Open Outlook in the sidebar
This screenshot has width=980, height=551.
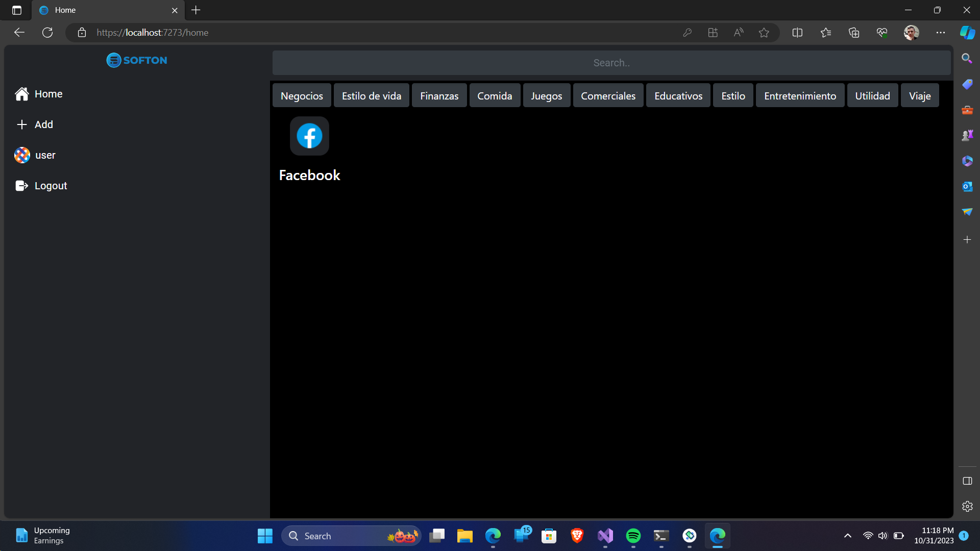(x=967, y=187)
